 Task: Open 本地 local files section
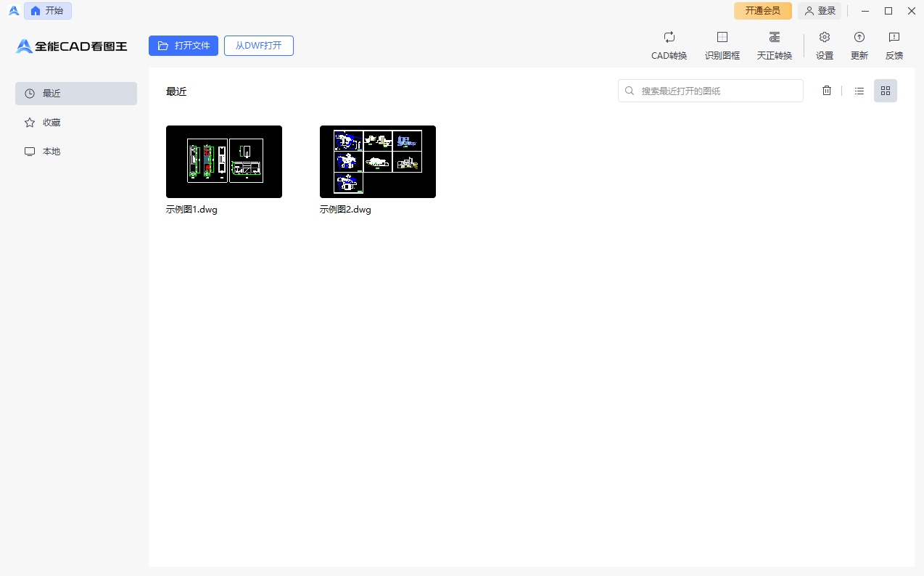[76, 152]
